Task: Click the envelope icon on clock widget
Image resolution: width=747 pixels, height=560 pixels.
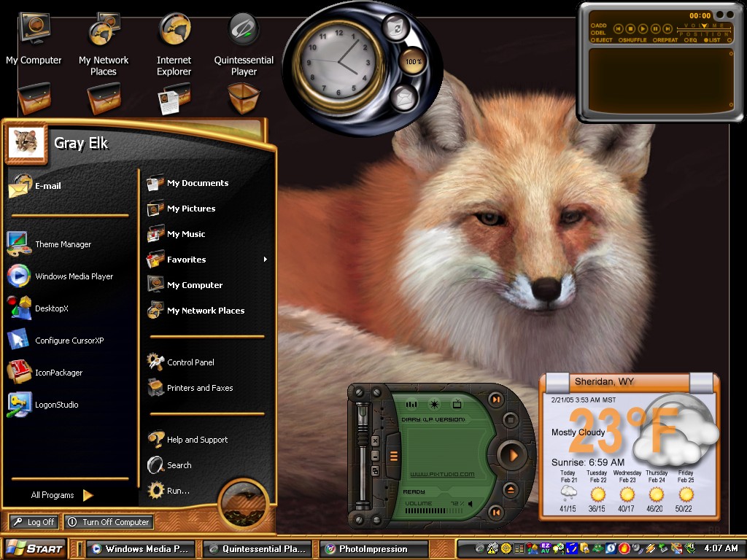Action: [403, 98]
